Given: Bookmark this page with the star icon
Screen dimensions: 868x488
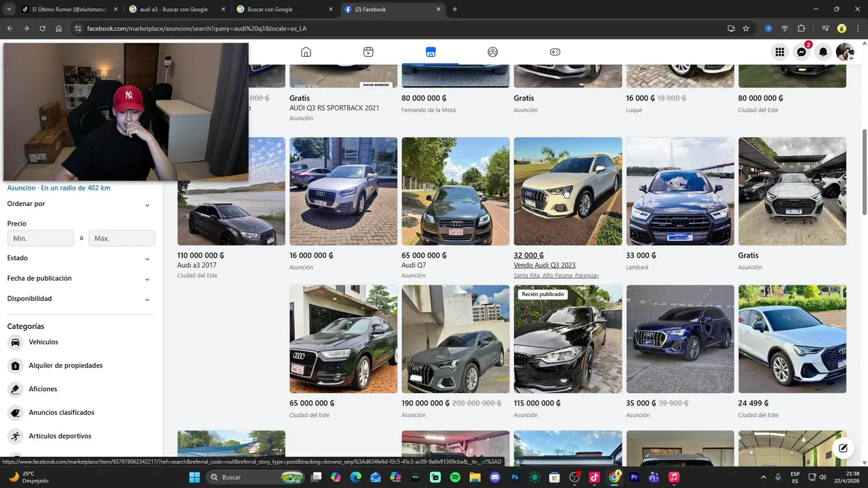Looking at the screenshot, I should click(x=746, y=28).
